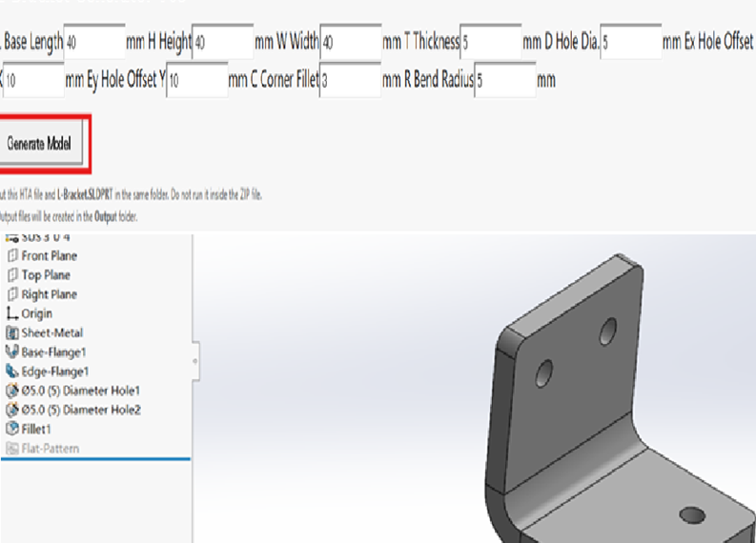Collapse the feature tree panel handle
This screenshot has width=756, height=543.
195,361
